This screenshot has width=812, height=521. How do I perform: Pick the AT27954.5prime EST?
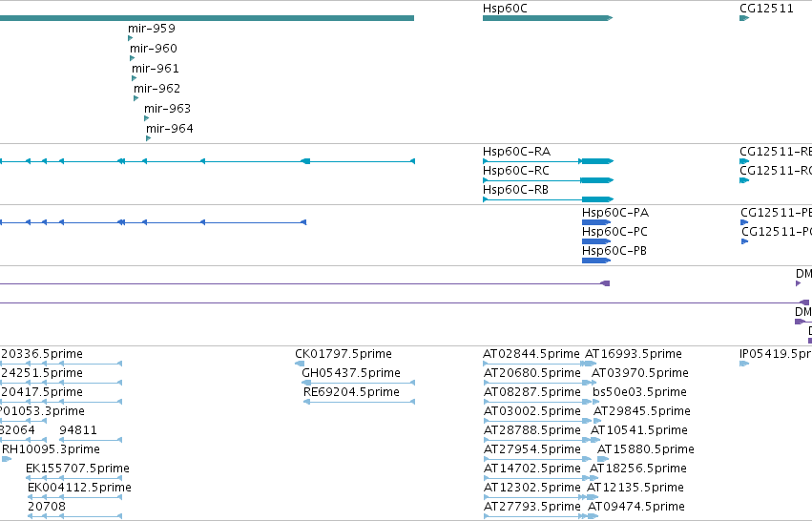point(535,459)
